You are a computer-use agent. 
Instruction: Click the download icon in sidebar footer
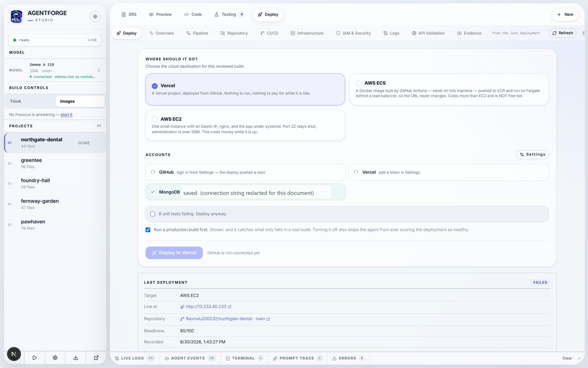pyautogui.click(x=76, y=358)
